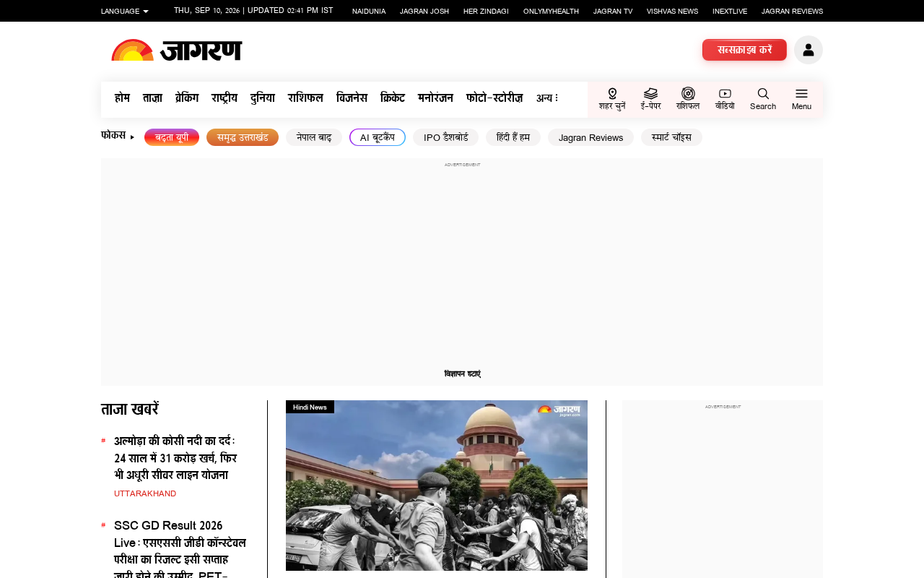Open the बिजनेस navigation item

point(352,98)
